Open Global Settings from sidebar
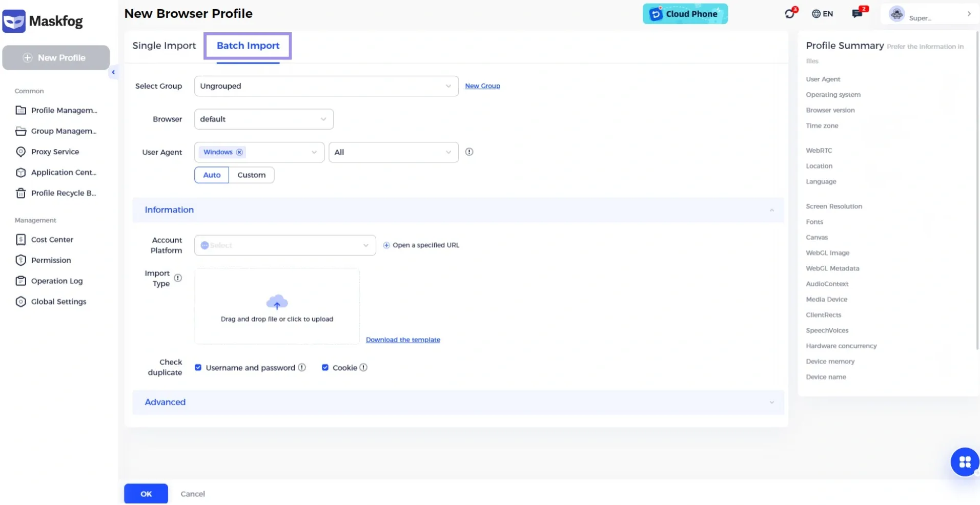 click(x=57, y=301)
